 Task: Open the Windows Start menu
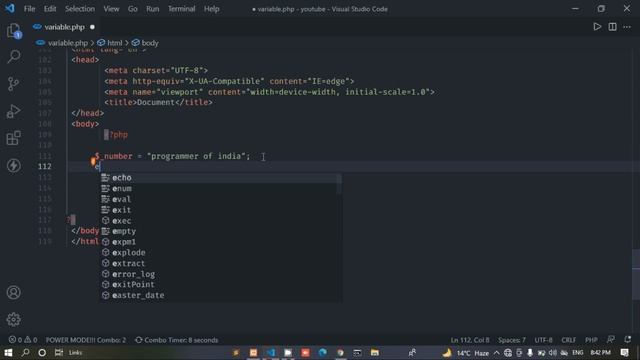[x=8, y=353]
